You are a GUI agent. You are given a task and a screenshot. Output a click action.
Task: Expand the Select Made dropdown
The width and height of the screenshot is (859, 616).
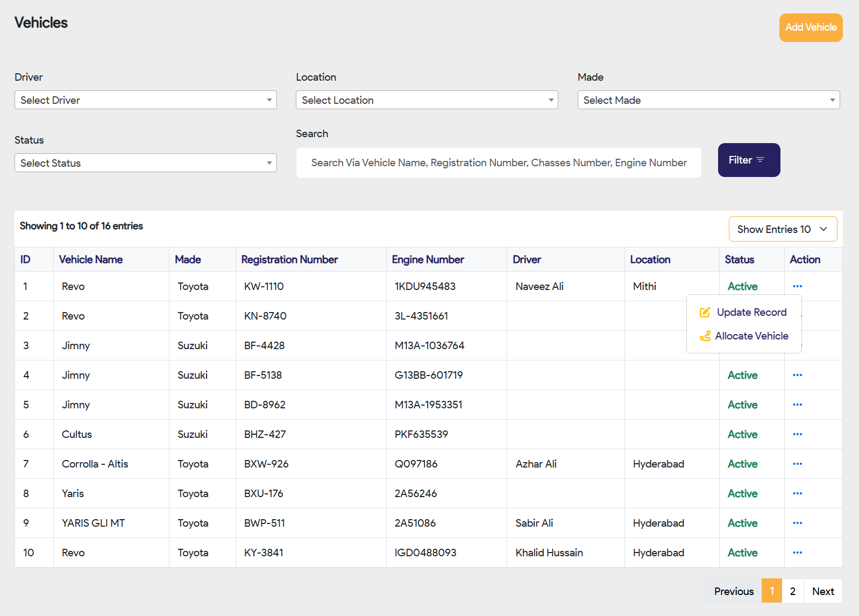pos(708,100)
